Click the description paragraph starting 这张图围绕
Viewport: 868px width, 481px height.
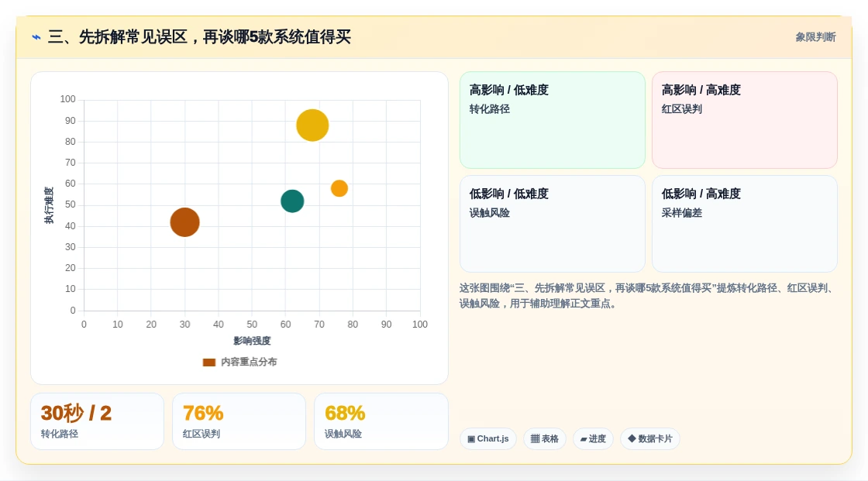click(646, 296)
